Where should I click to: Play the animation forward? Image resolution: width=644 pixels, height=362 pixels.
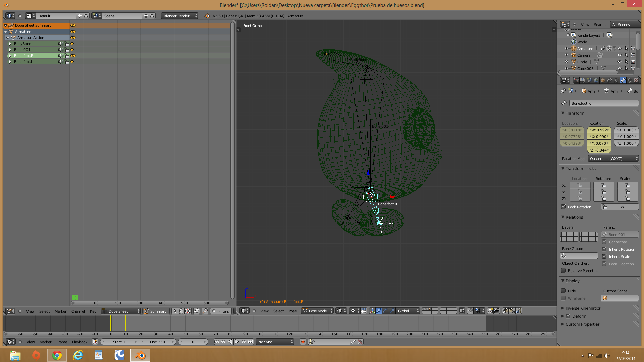coord(237,342)
